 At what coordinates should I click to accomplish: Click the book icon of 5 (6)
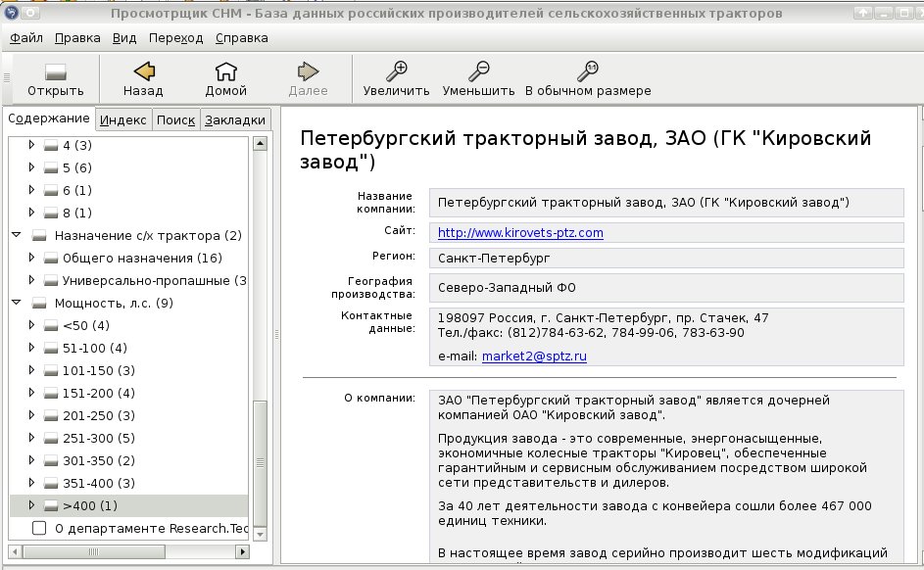(51, 167)
